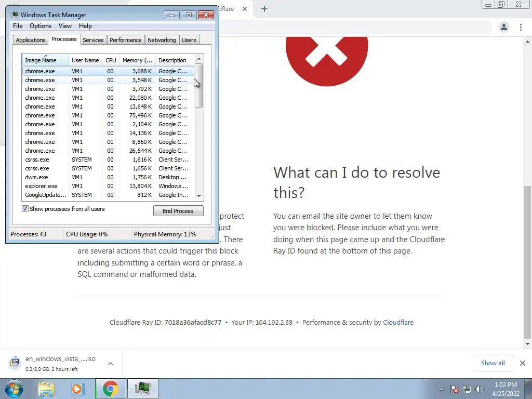Viewport: 532px width, 399px height.
Task: Sort by User Name column header
Action: pyautogui.click(x=85, y=60)
